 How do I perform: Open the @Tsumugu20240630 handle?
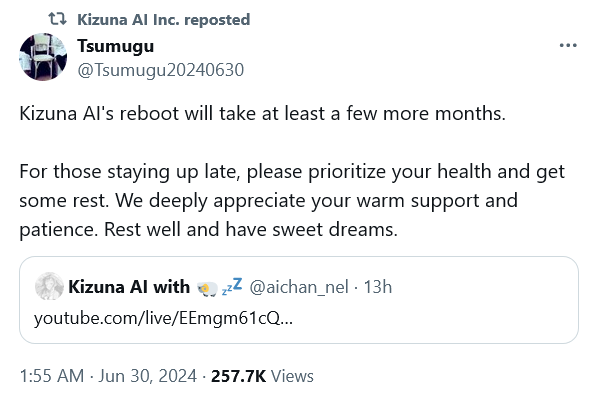tap(161, 70)
